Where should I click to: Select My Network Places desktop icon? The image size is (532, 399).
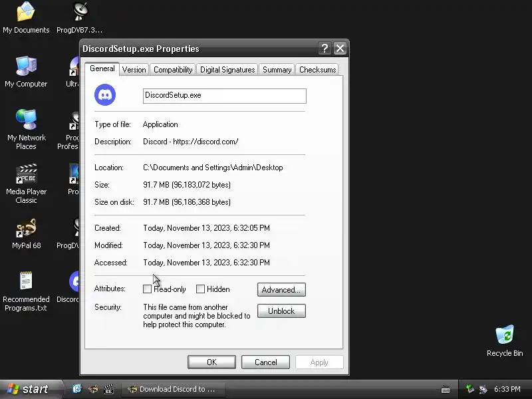[26, 130]
